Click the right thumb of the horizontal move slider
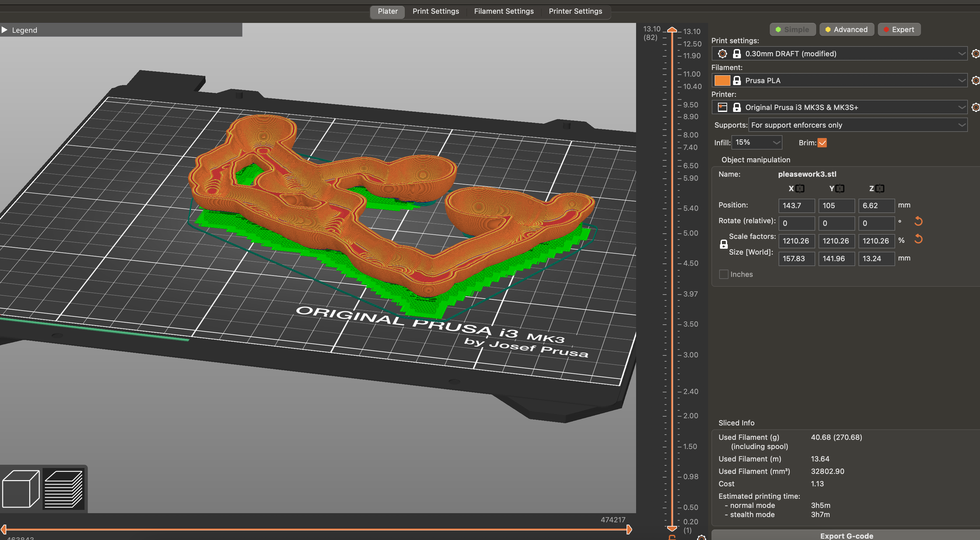 tap(629, 529)
